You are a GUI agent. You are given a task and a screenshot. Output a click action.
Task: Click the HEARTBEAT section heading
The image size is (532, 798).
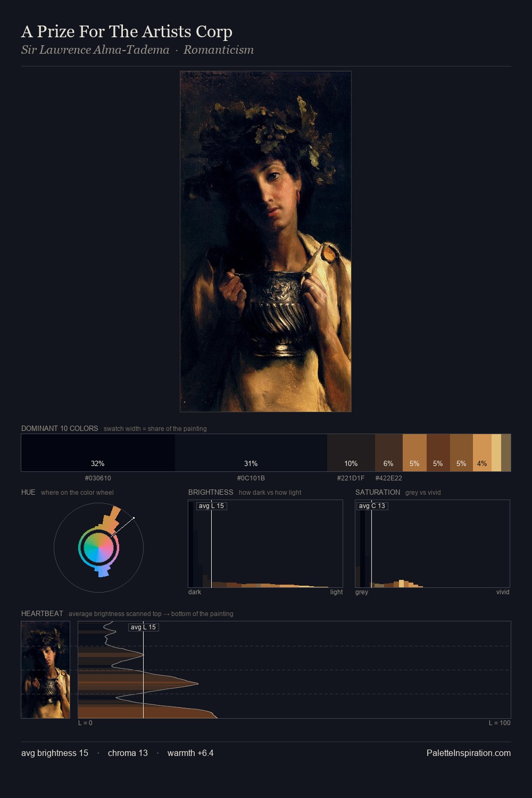click(42, 613)
